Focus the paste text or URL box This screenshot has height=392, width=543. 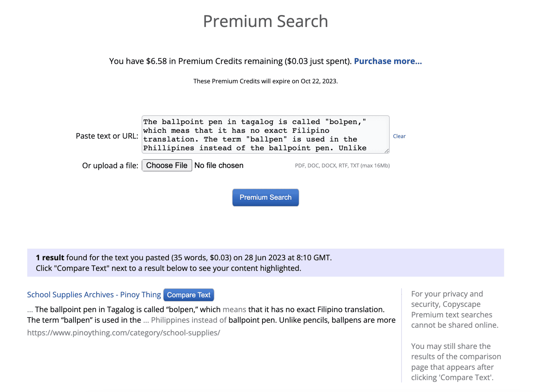(265, 134)
